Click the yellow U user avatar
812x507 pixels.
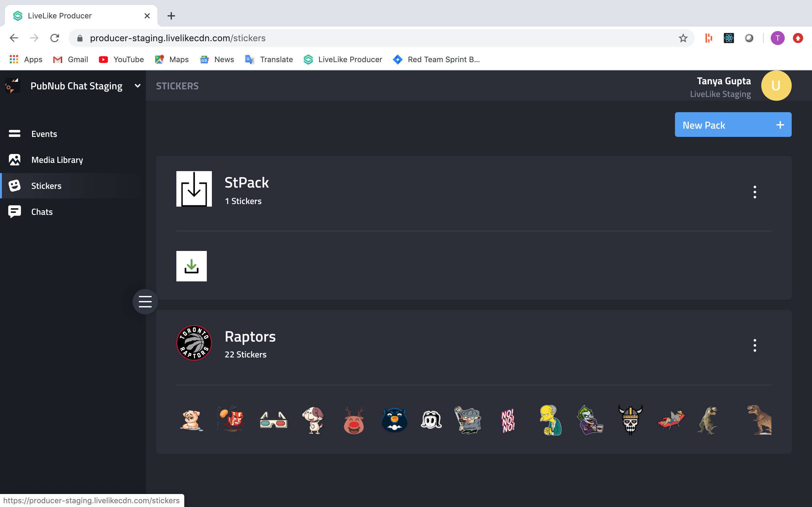776,86
